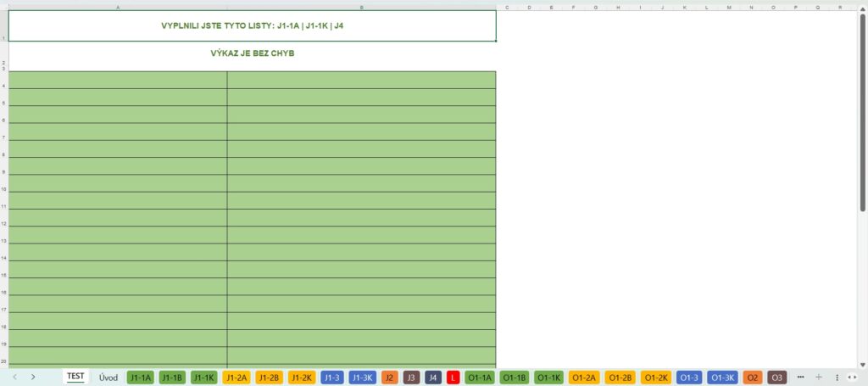Open the J1-1A sheet tab
This screenshot has width=868, height=386.
(x=141, y=377)
